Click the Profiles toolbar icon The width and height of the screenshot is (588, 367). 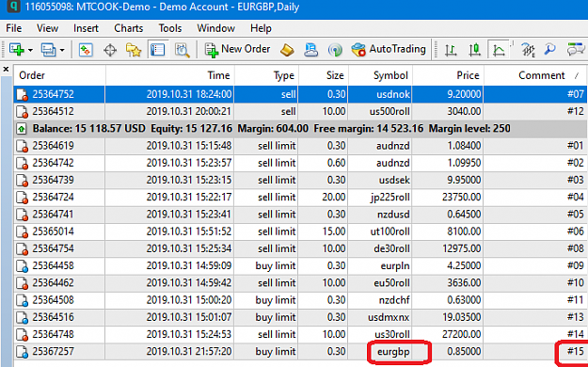point(49,50)
